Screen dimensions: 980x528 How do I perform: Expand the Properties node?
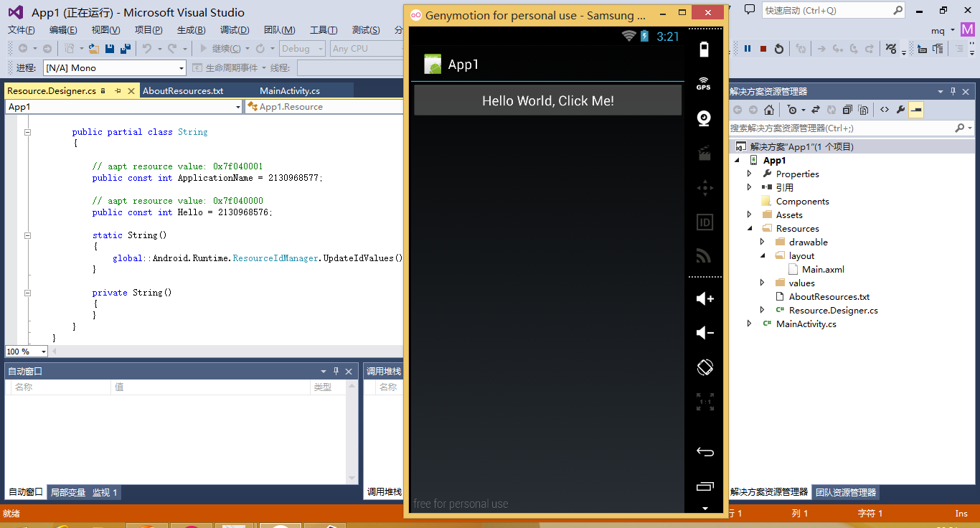coord(750,174)
